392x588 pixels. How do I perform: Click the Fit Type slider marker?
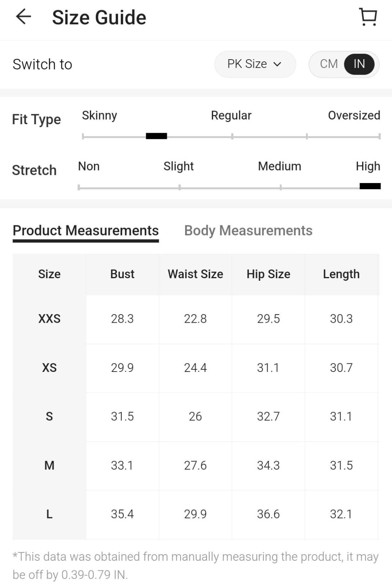[157, 136]
